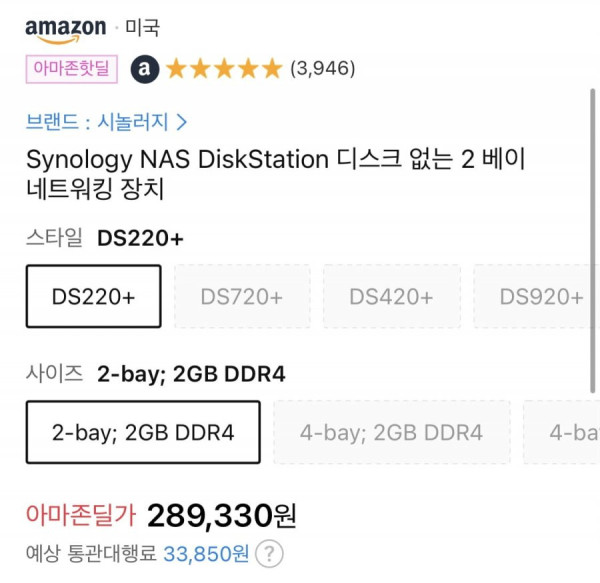The width and height of the screenshot is (600, 583).
Task: Choose the partially visible 4-bay size option
Action: click(562, 432)
